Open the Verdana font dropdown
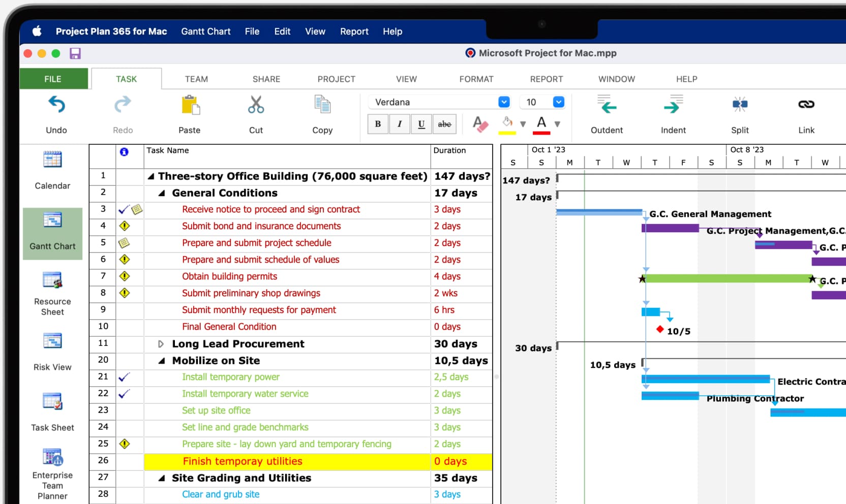Screen dimensions: 846x504 point(504,102)
